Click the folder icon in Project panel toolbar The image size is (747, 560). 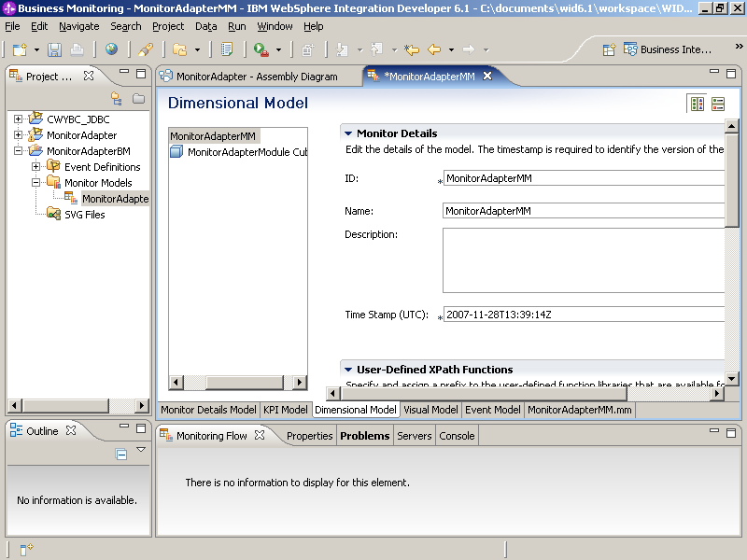(138, 99)
